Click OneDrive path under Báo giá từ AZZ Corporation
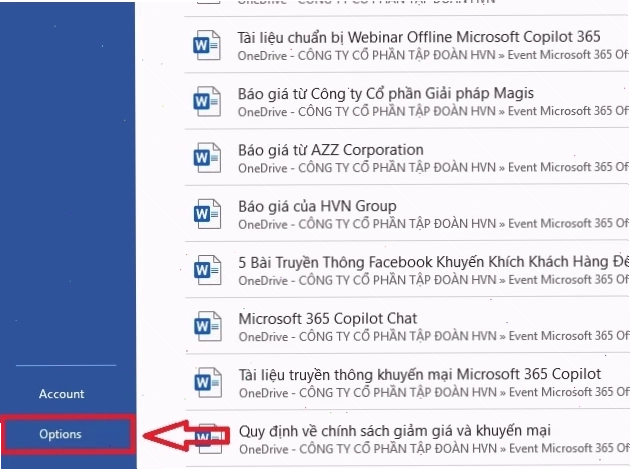The height and width of the screenshot is (470, 630). point(434,168)
